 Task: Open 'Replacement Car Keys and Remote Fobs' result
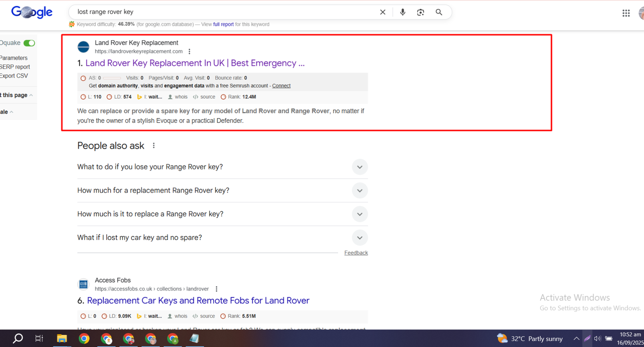click(198, 301)
